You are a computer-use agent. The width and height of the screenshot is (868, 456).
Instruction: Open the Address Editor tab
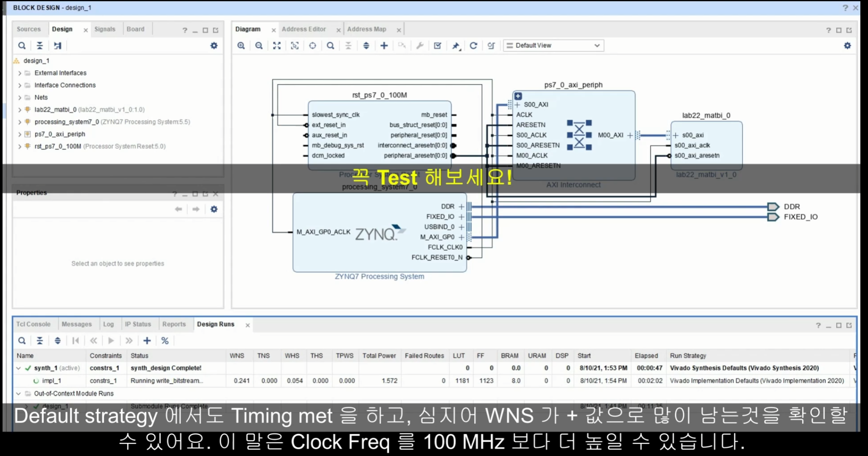(304, 29)
